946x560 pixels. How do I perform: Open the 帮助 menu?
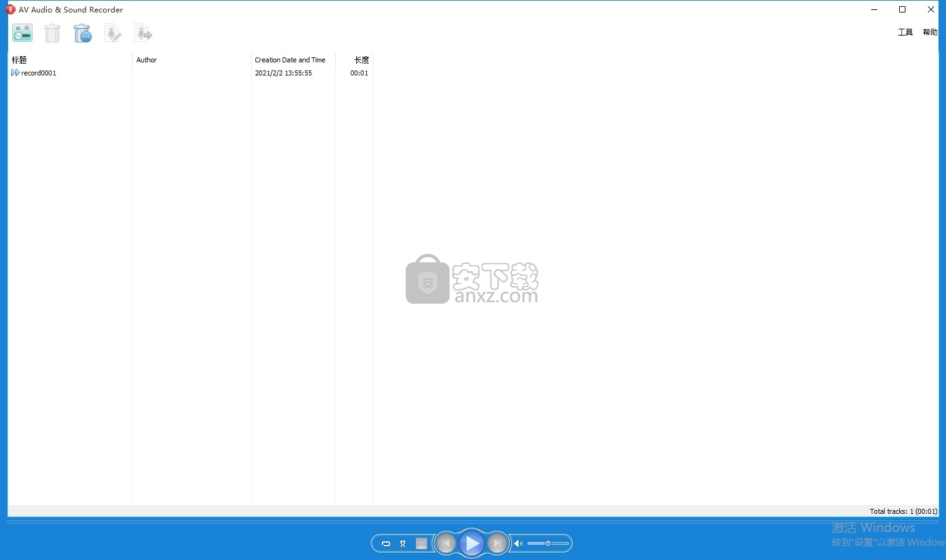930,32
